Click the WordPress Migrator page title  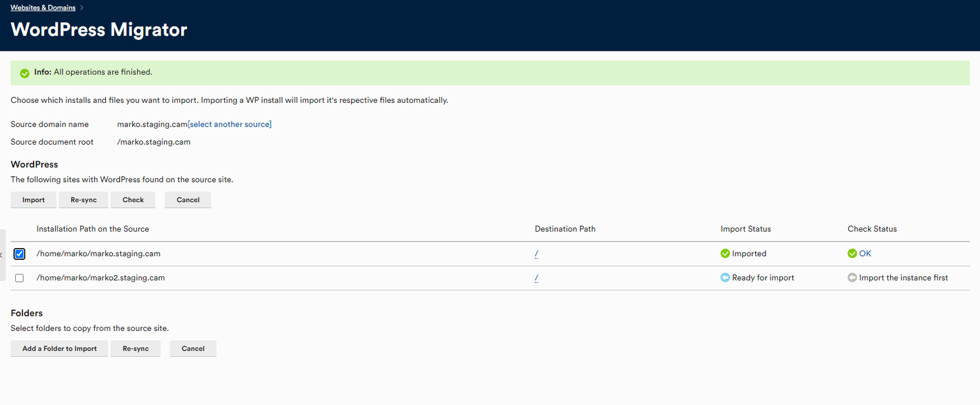(99, 29)
